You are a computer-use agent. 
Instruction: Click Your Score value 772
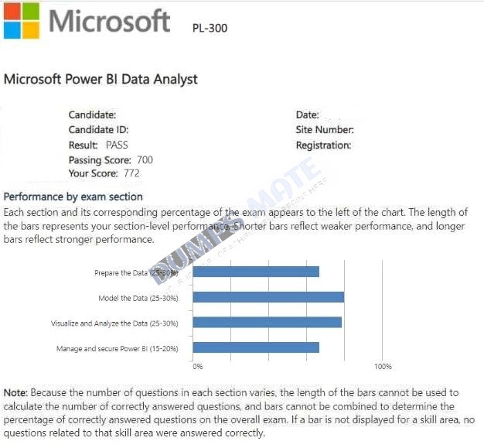pos(131,173)
